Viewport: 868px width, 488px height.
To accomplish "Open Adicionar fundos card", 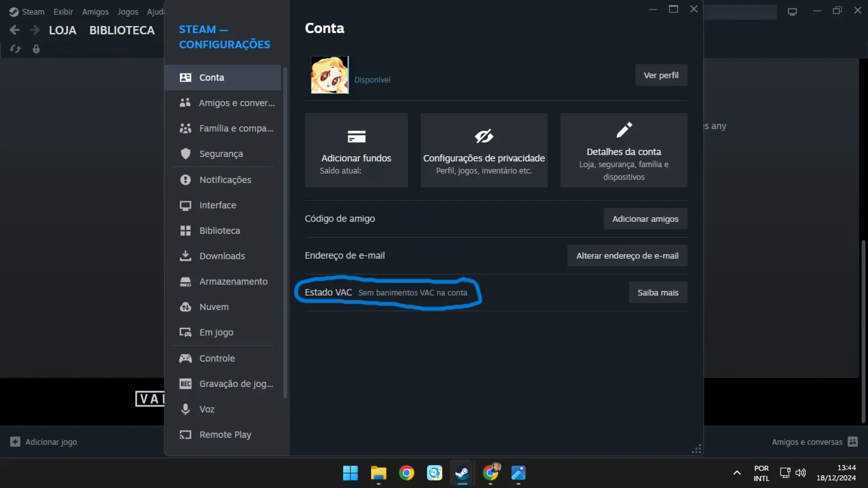I will pyautogui.click(x=356, y=151).
